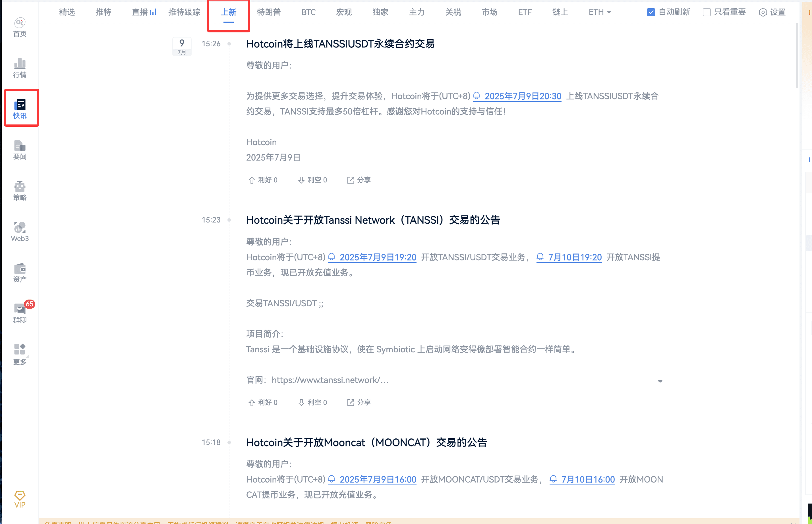
Task: Click bell reminder for 2025年7月9日16:00
Action: point(332,479)
